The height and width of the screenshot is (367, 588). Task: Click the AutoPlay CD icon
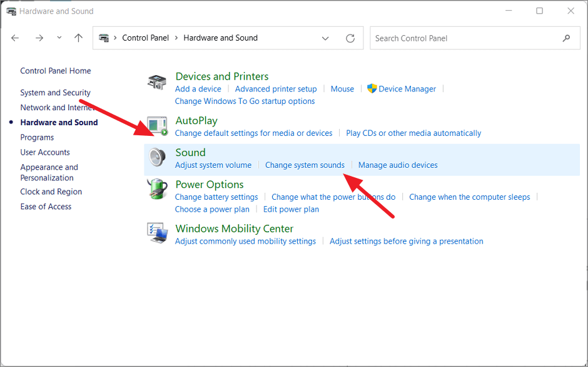[x=156, y=123]
